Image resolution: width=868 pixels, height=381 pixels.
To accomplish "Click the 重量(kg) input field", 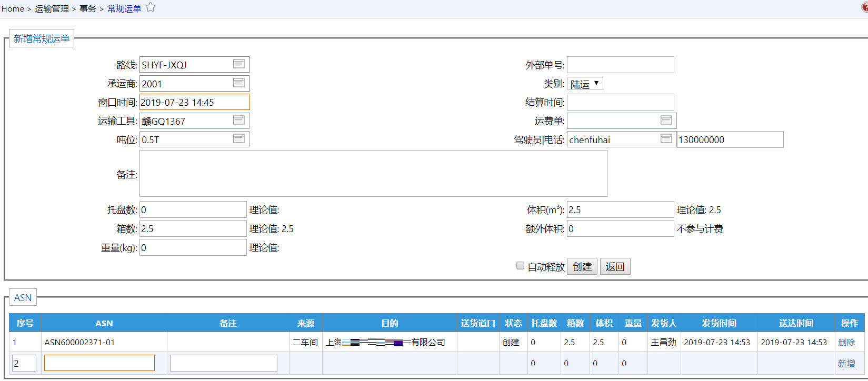I will point(193,247).
